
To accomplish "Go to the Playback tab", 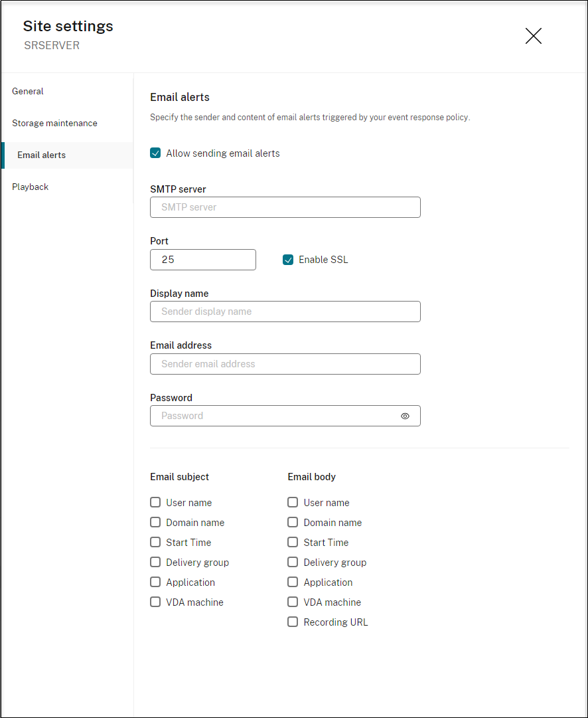I will (31, 187).
